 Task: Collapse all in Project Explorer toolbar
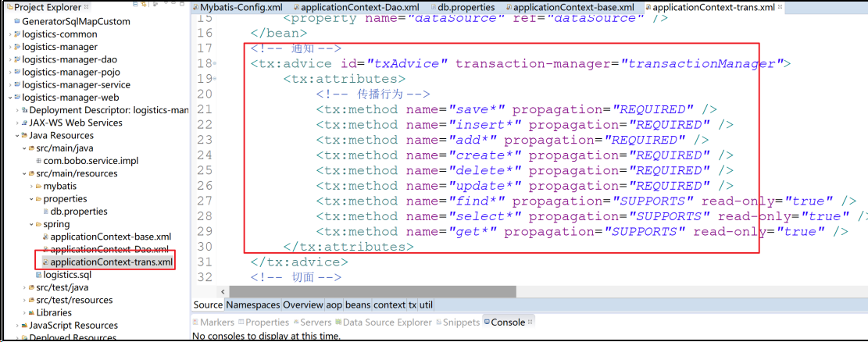click(135, 5)
